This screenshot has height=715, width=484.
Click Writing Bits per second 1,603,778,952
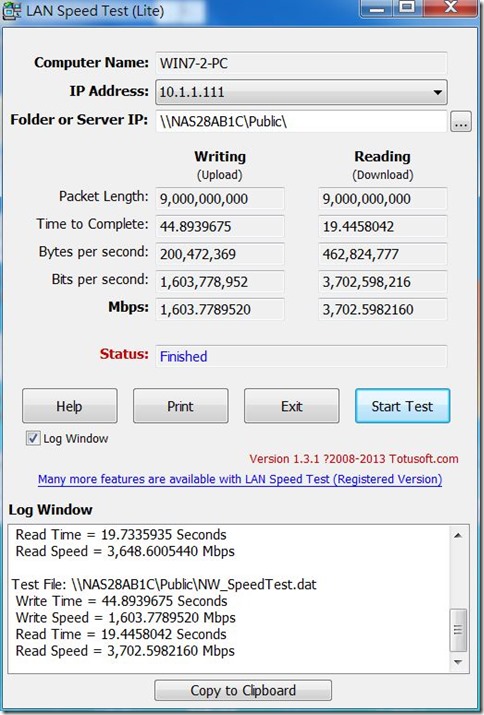pyautogui.click(x=220, y=282)
